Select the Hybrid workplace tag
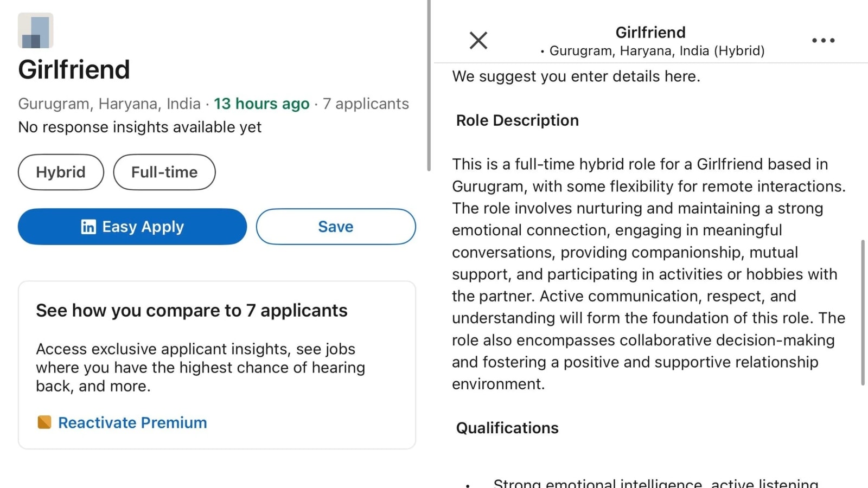Image resolution: width=868 pixels, height=488 pixels. [61, 172]
